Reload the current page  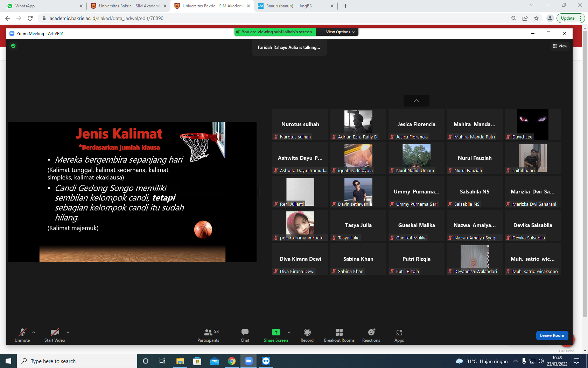[x=30, y=18]
